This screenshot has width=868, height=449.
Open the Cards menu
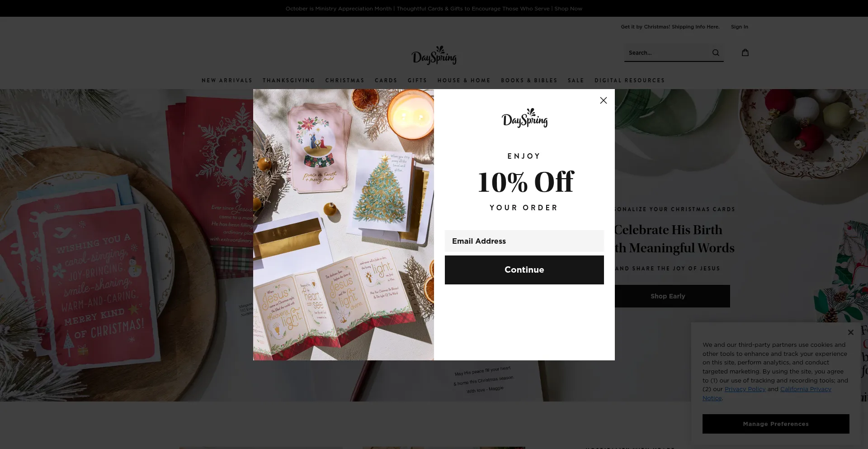(386, 80)
